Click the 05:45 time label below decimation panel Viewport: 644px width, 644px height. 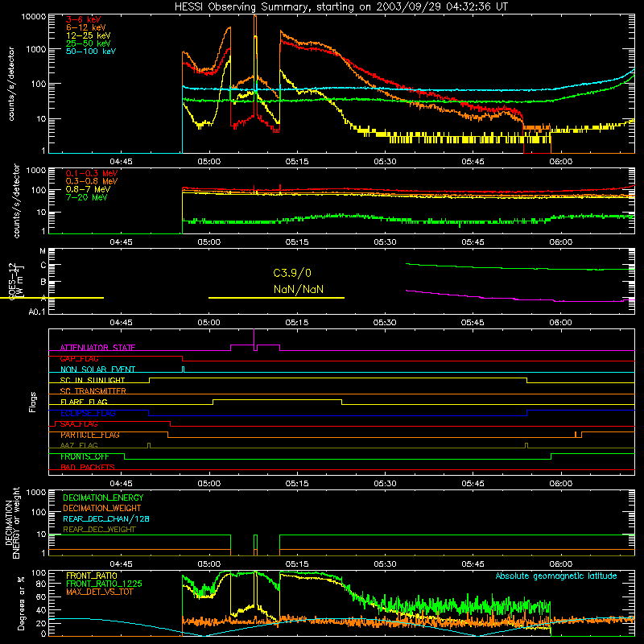coord(473,564)
